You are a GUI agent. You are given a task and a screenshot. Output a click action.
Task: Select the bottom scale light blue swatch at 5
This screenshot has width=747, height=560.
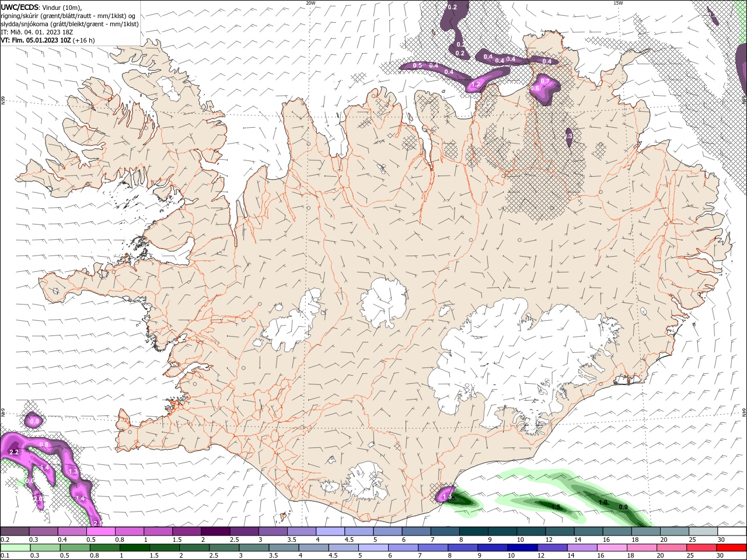point(373,548)
